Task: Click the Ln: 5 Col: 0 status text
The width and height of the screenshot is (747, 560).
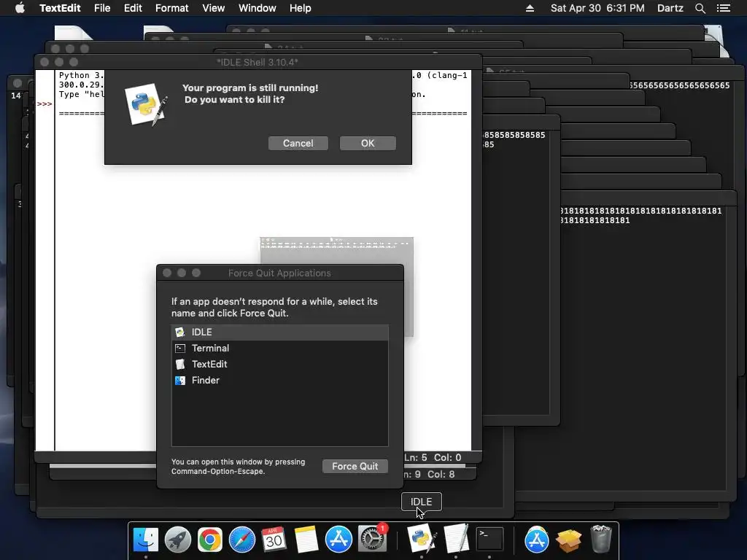Action: [433, 458]
